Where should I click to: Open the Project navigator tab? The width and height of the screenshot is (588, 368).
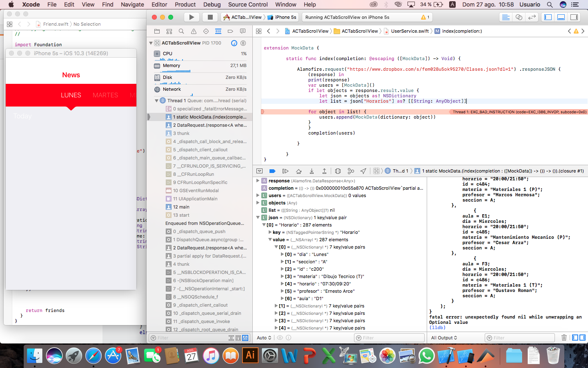157,31
